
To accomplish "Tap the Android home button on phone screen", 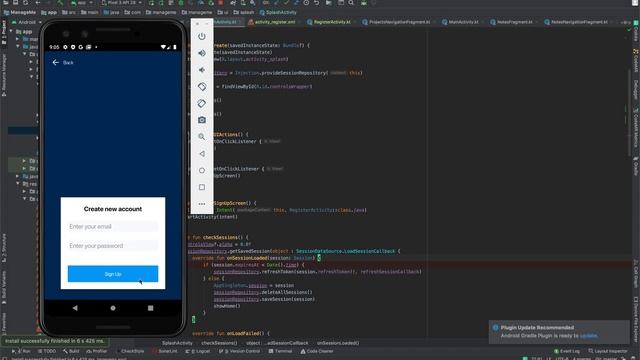I will pyautogui.click(x=113, y=308).
